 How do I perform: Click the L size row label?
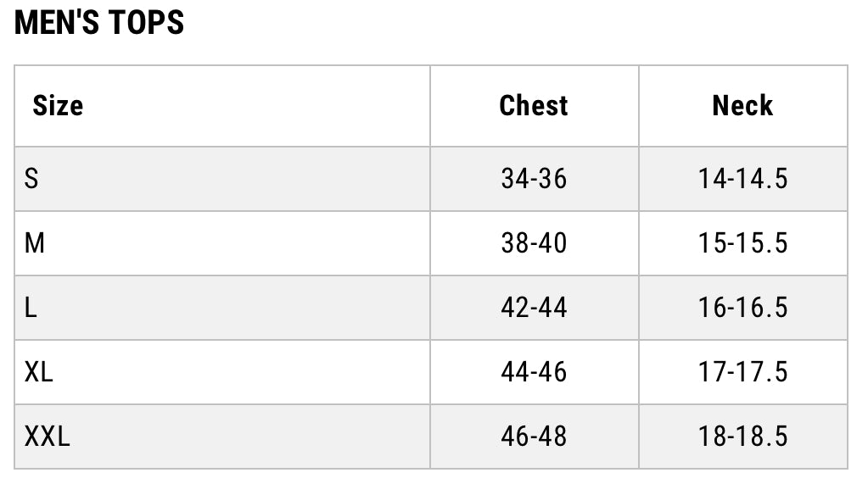pos(31,308)
